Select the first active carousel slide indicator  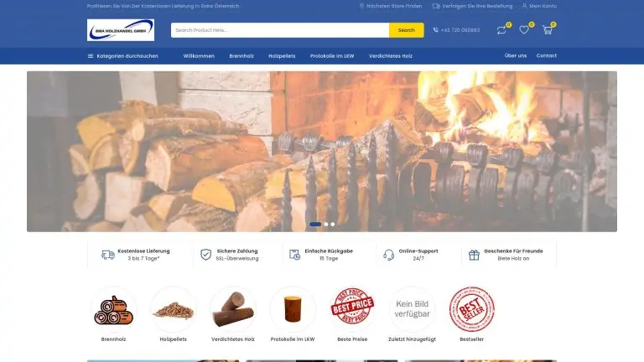315,225
